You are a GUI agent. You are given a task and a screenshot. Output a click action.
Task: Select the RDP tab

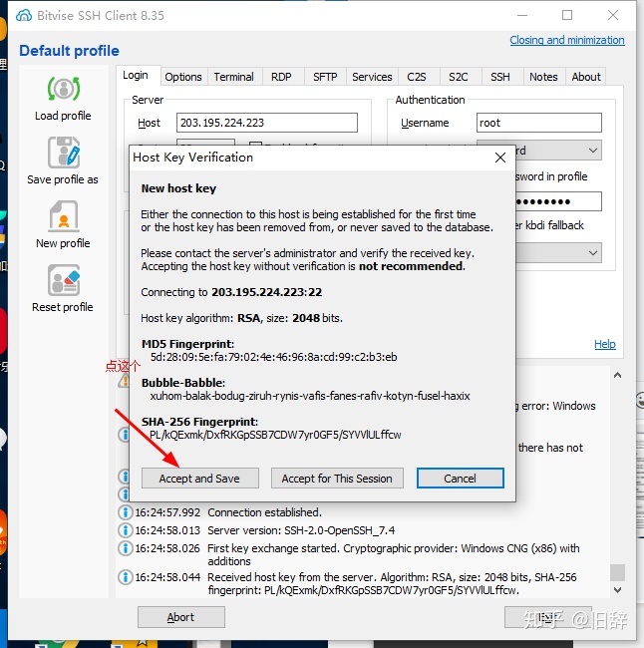coord(281,77)
